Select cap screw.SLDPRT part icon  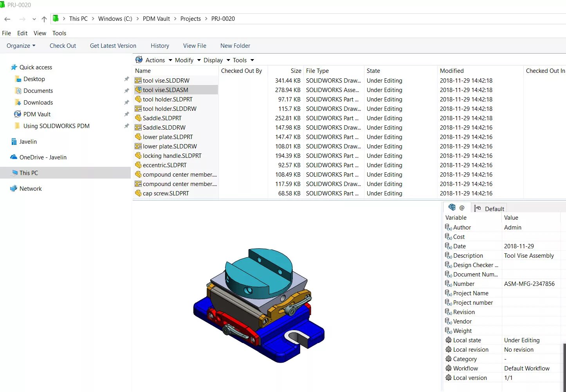(x=138, y=193)
